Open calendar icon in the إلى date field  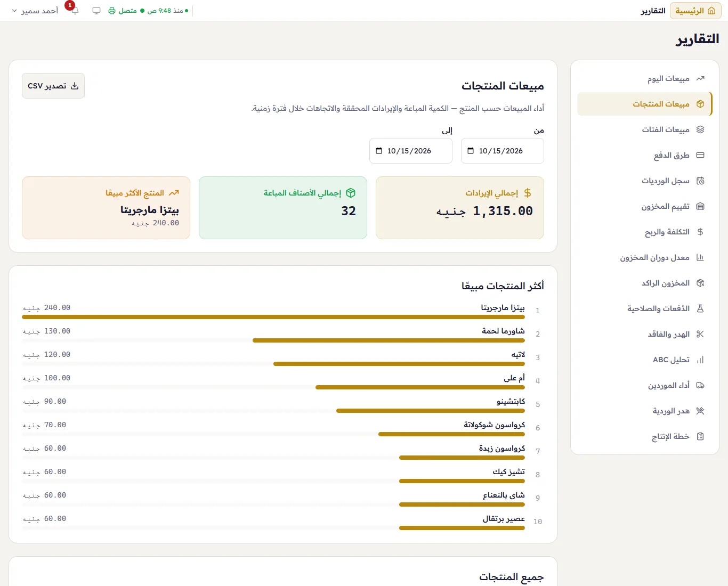click(x=379, y=151)
